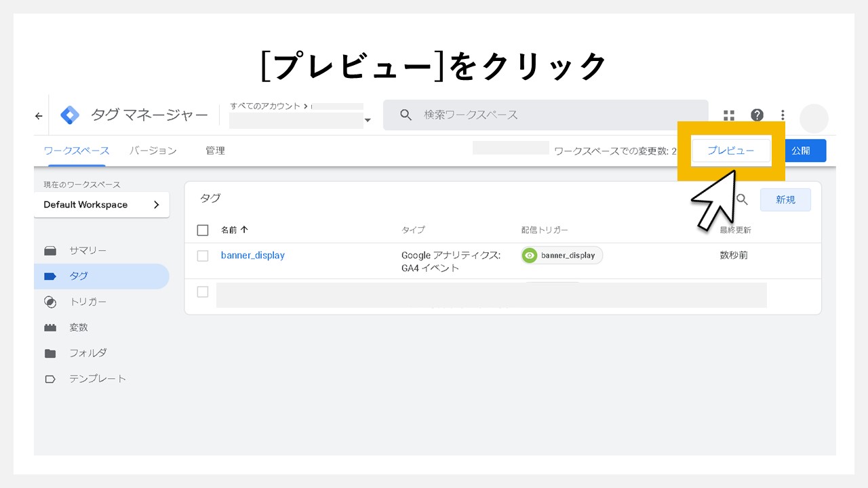
Task: Switch to the バージョン tab
Action: 152,150
